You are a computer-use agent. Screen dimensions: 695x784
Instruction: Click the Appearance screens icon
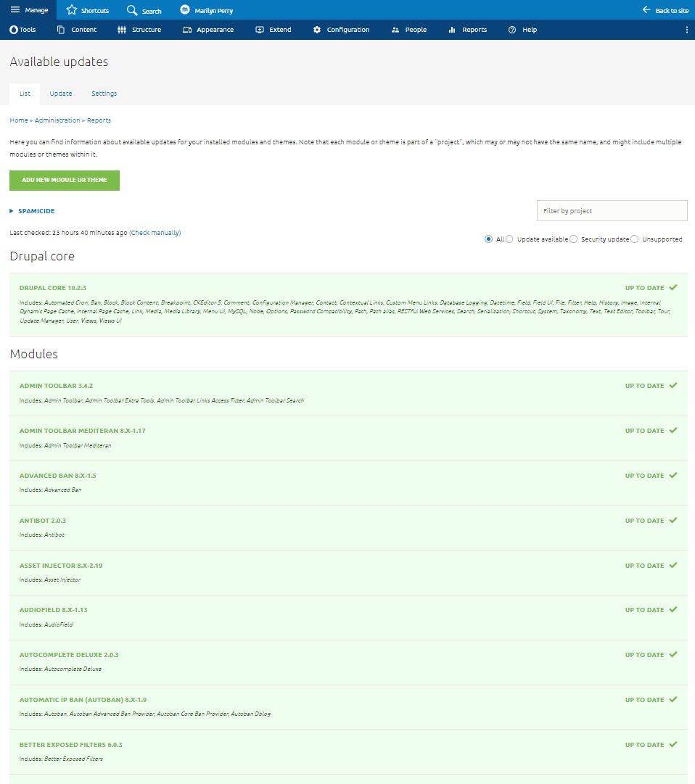[x=187, y=30]
